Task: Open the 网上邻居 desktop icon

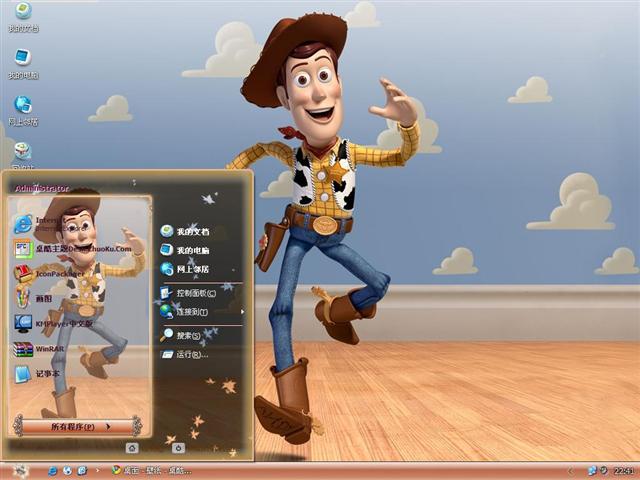Action: 23,111
